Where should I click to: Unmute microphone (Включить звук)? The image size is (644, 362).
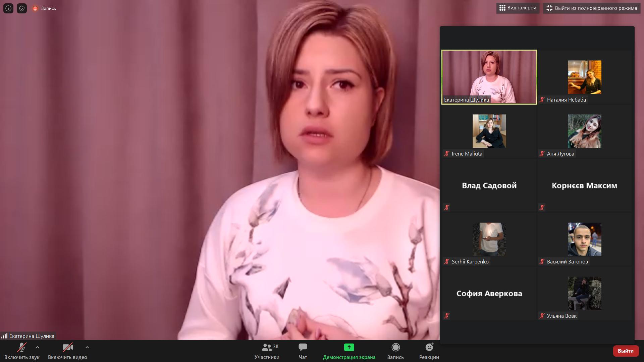pos(22,351)
